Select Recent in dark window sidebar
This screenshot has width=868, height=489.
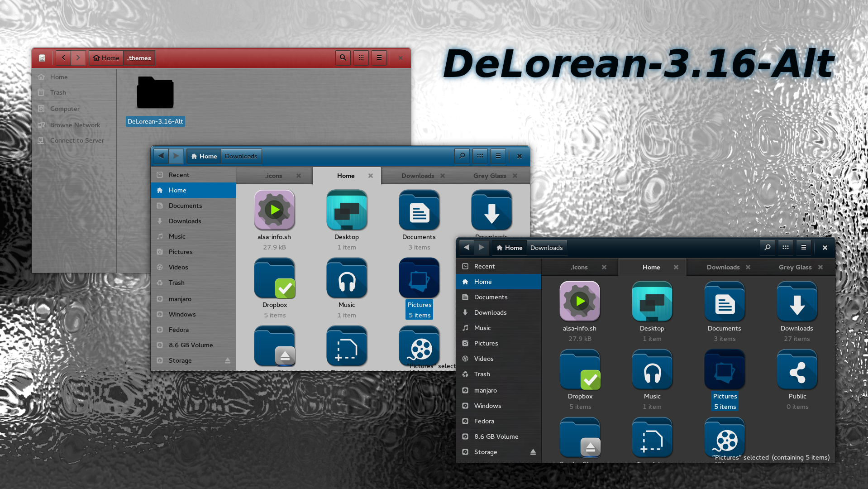[x=499, y=266]
